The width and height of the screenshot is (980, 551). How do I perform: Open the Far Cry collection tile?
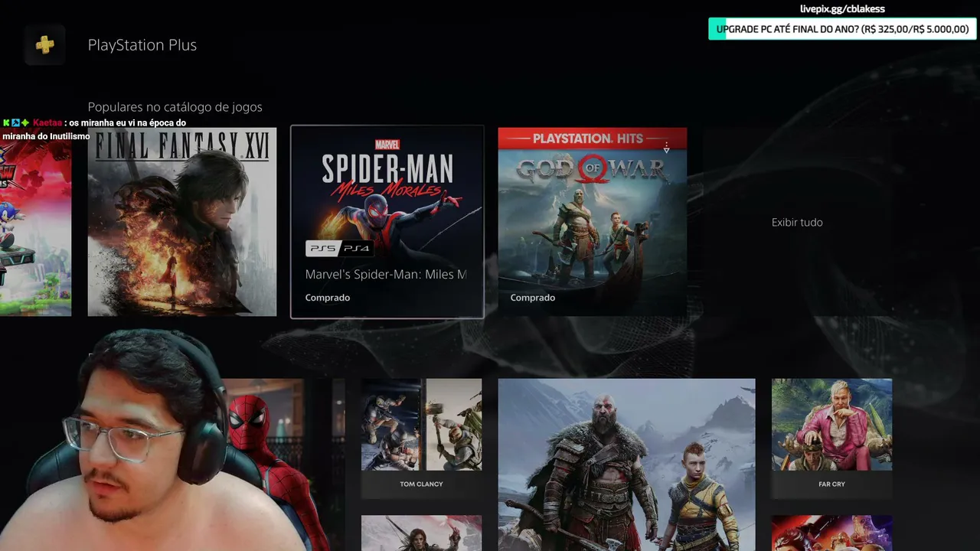click(x=831, y=438)
